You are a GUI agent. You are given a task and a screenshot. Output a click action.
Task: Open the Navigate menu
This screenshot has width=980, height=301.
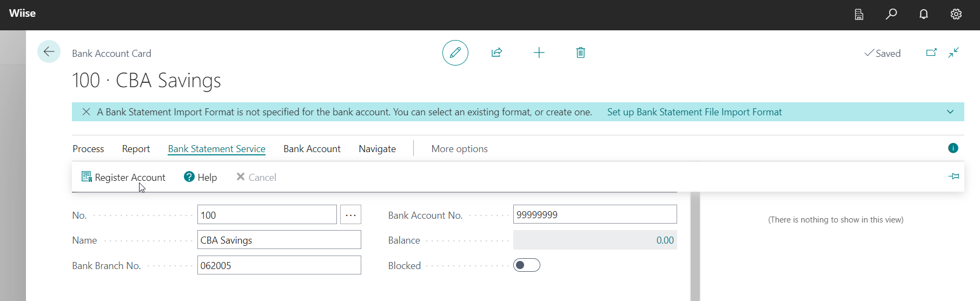pos(377,149)
